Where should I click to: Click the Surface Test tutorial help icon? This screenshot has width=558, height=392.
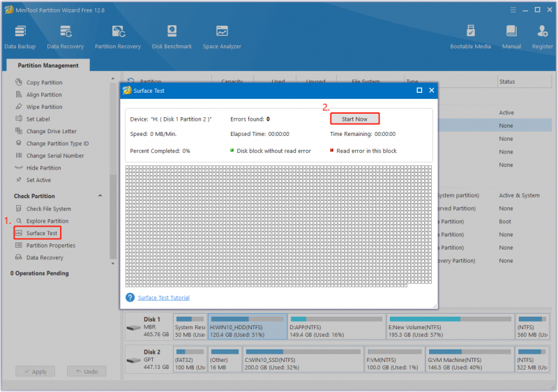pyautogui.click(x=130, y=297)
